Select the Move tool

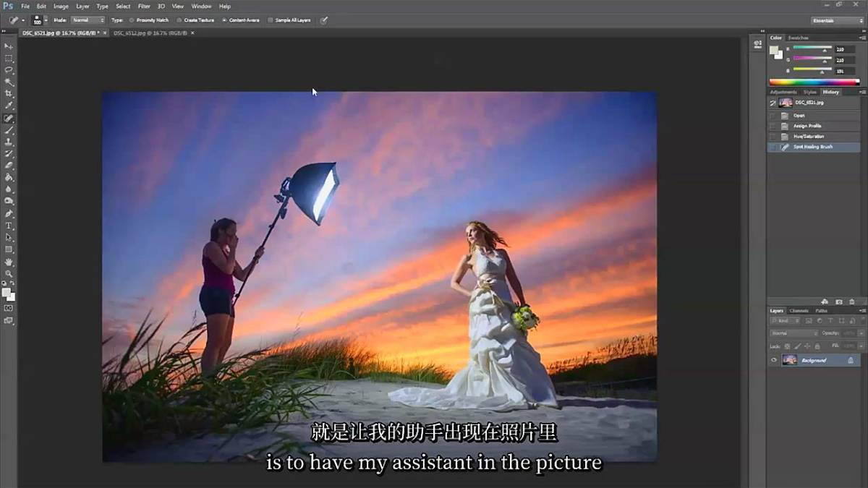point(9,46)
